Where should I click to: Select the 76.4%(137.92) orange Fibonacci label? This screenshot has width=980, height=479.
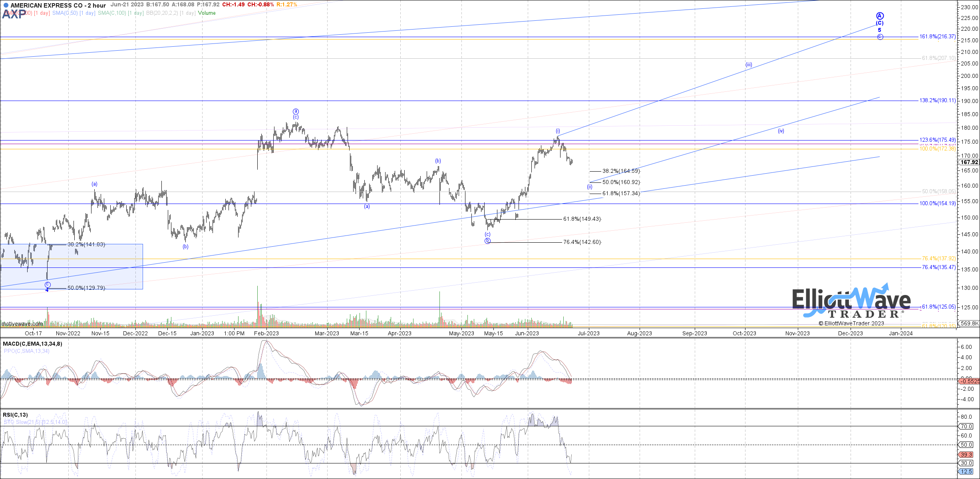939,258
